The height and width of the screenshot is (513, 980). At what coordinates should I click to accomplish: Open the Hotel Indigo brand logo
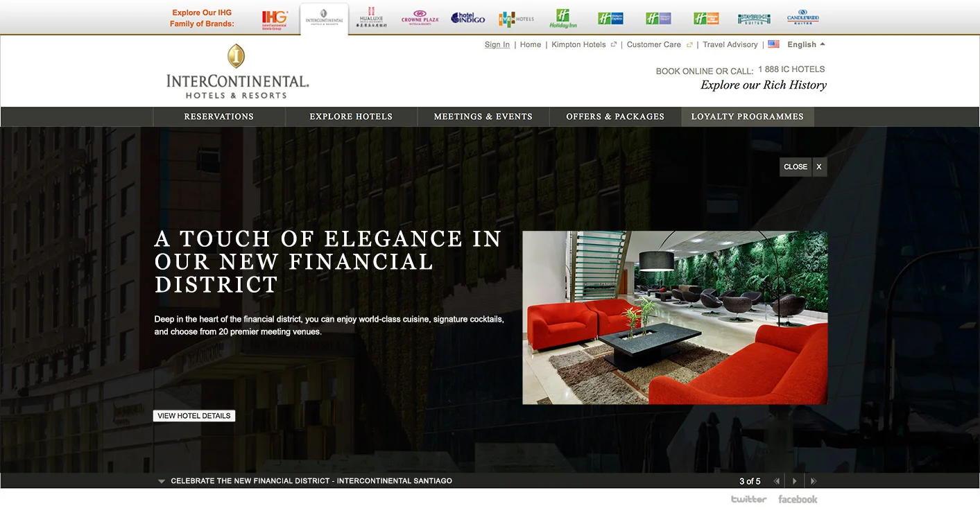468,18
